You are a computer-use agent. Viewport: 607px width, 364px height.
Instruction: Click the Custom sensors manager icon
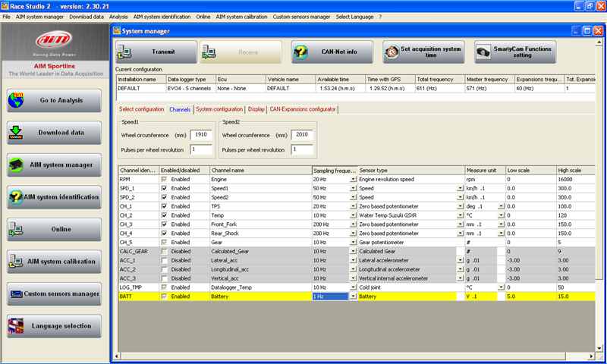point(16,294)
